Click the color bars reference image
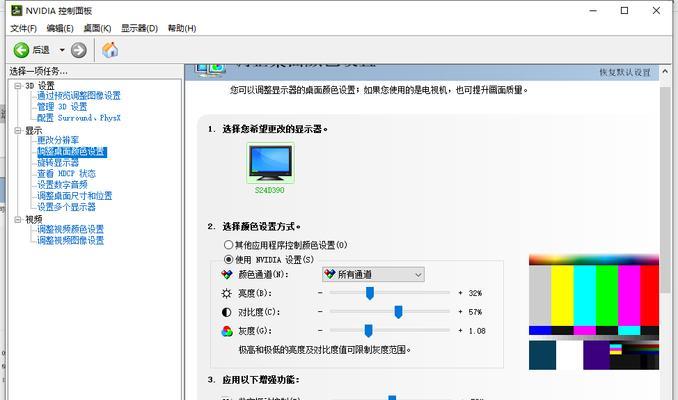The height and width of the screenshot is (400, 678). pos(594,312)
